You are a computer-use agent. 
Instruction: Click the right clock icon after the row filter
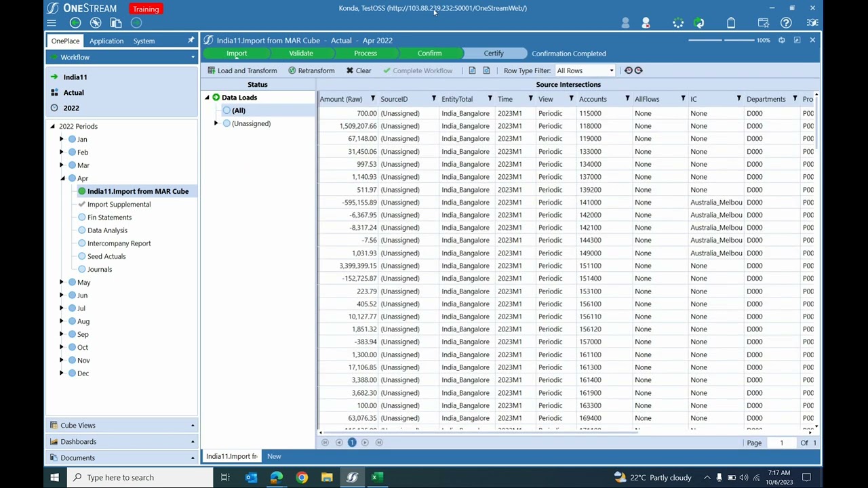coord(638,70)
